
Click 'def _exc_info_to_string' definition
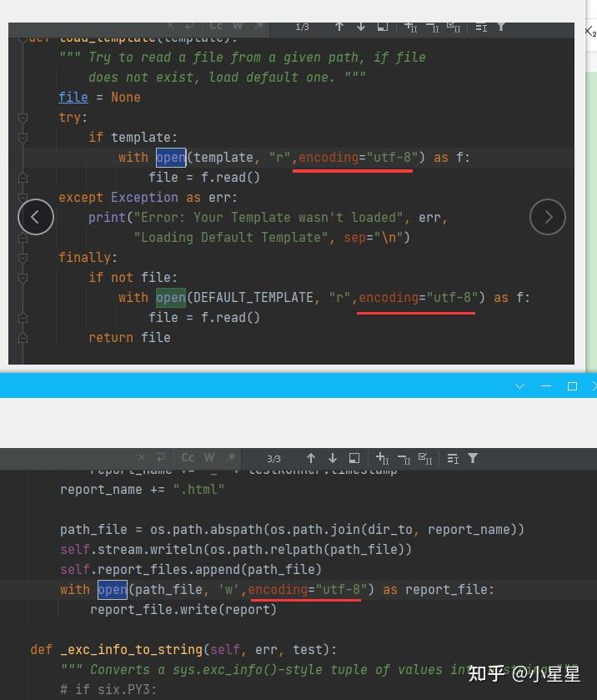click(183, 649)
